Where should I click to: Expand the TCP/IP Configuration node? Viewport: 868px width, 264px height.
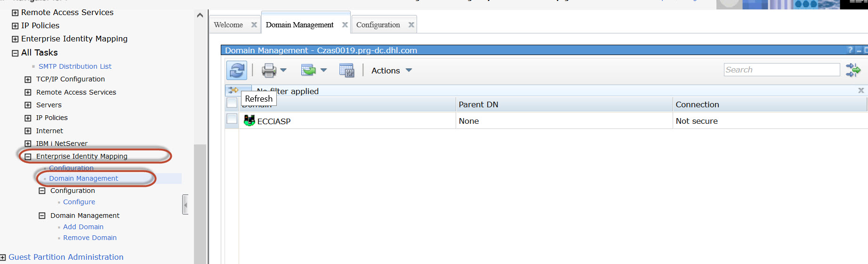click(28, 80)
